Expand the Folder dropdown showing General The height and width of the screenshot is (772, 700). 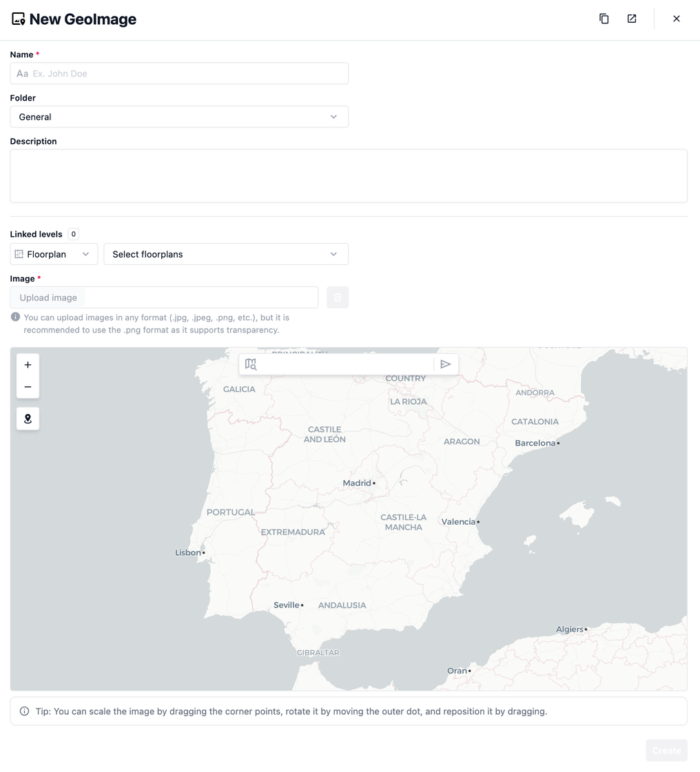pyautogui.click(x=179, y=117)
